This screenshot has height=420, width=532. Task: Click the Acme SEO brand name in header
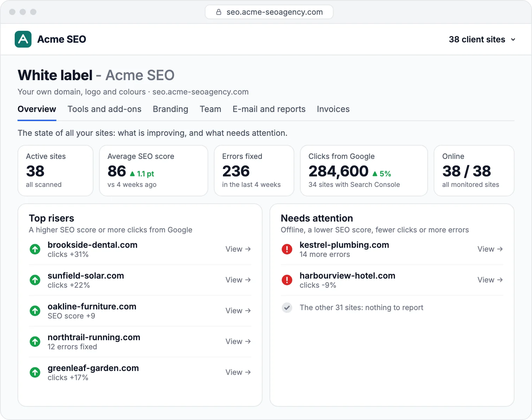62,39
